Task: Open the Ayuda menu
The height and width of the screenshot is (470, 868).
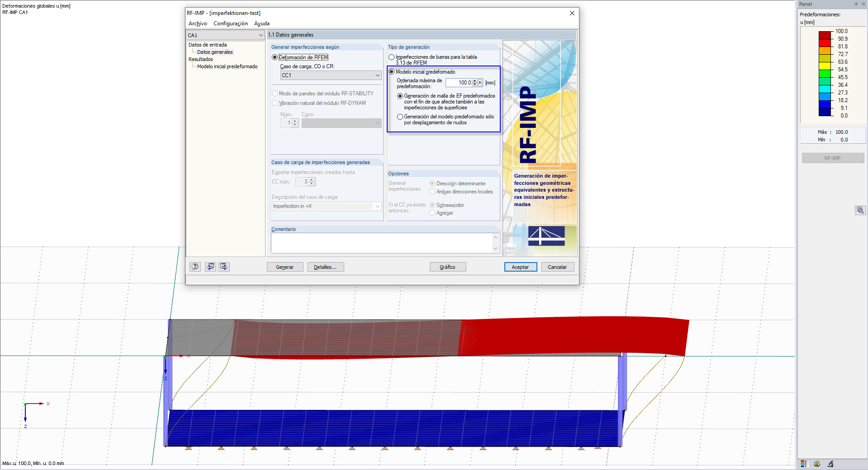Action: 262,23
